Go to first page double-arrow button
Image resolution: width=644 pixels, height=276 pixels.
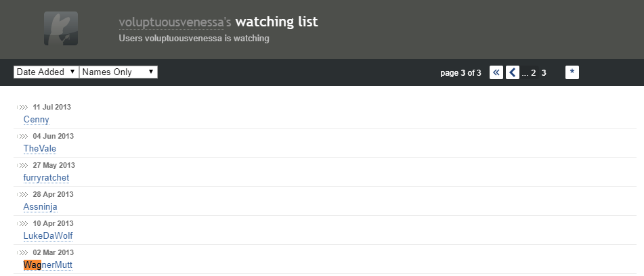pos(496,72)
